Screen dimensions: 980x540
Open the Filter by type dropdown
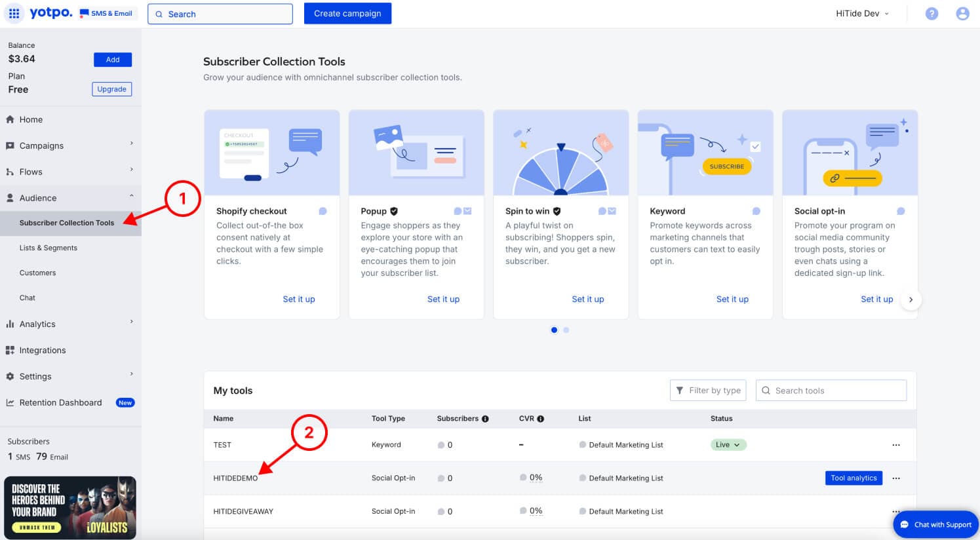709,391
